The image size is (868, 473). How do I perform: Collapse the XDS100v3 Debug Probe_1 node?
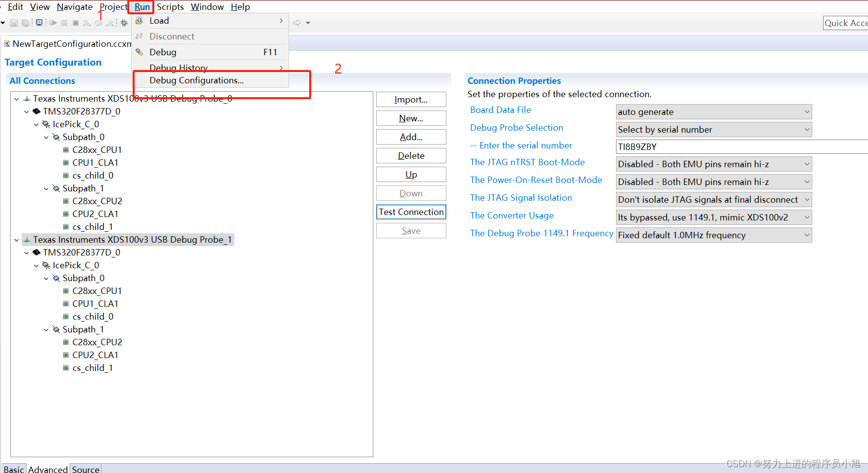pos(17,240)
